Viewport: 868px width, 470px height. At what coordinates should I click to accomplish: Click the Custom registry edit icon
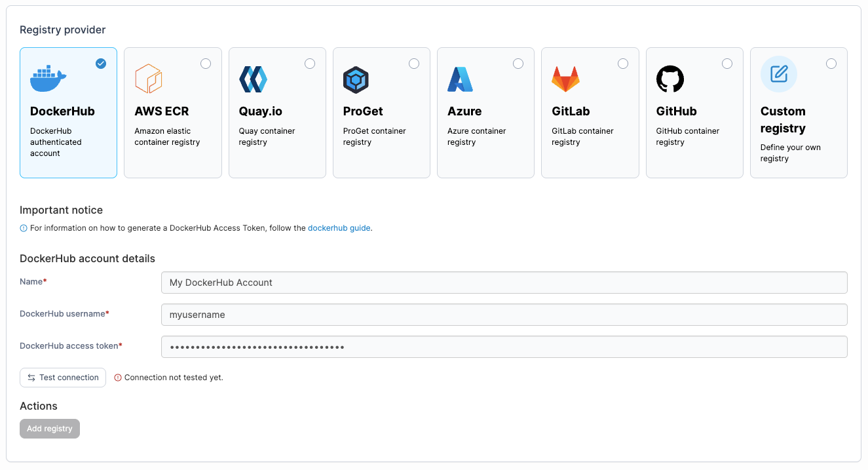tap(778, 74)
